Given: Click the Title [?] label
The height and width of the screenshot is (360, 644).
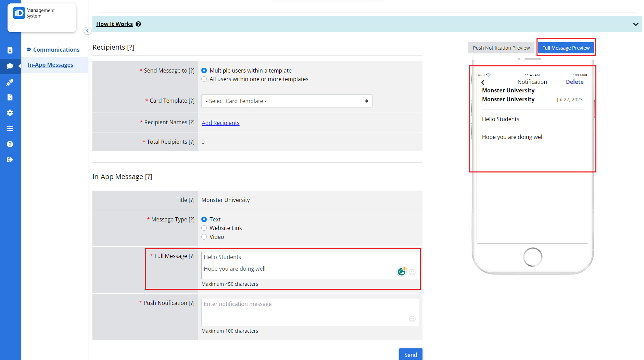Looking at the screenshot, I should tap(185, 200).
